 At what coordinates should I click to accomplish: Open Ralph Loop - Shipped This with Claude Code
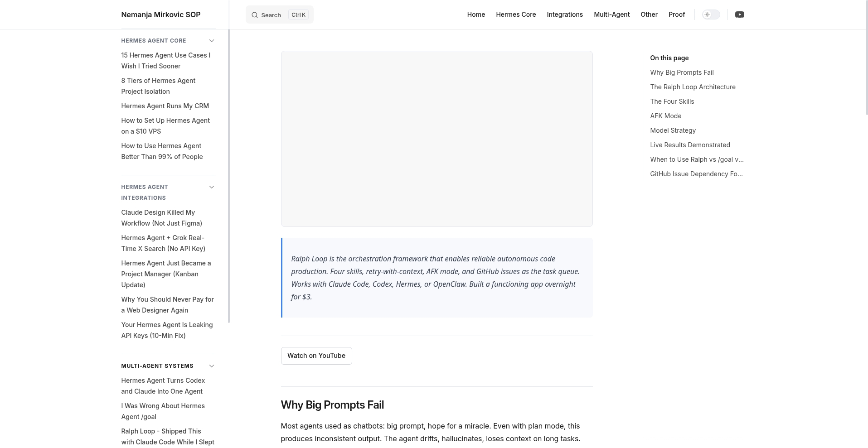tap(168, 437)
